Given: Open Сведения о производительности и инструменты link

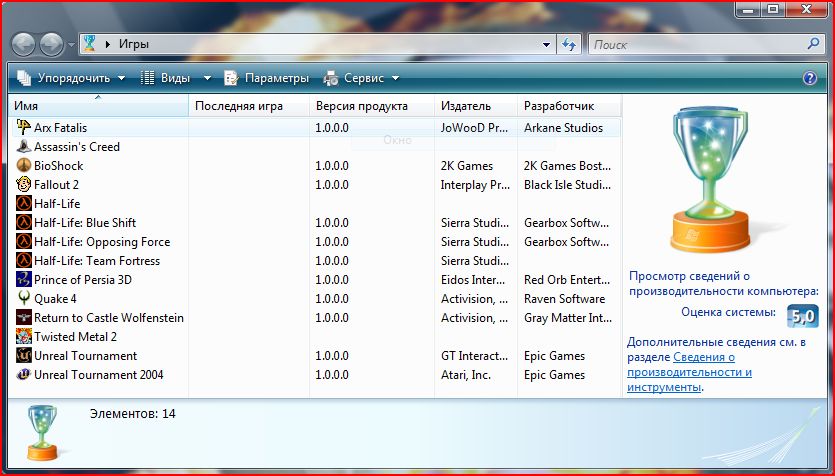Looking at the screenshot, I should [690, 372].
